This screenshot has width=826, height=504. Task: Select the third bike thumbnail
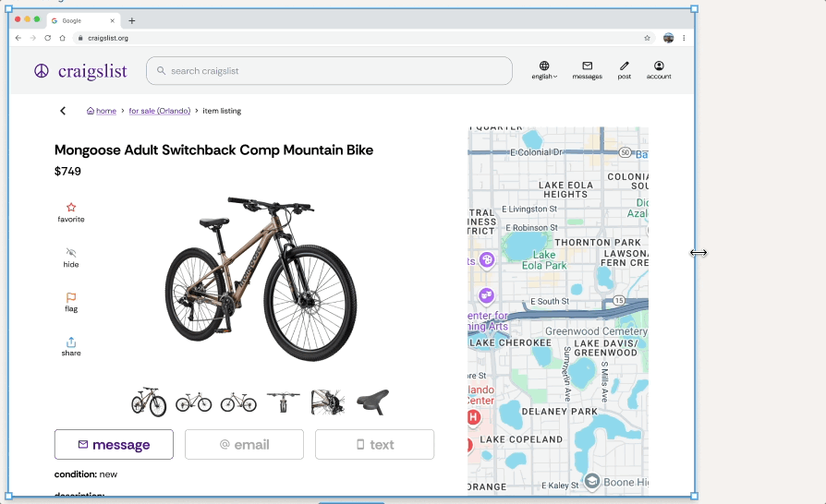(x=238, y=402)
